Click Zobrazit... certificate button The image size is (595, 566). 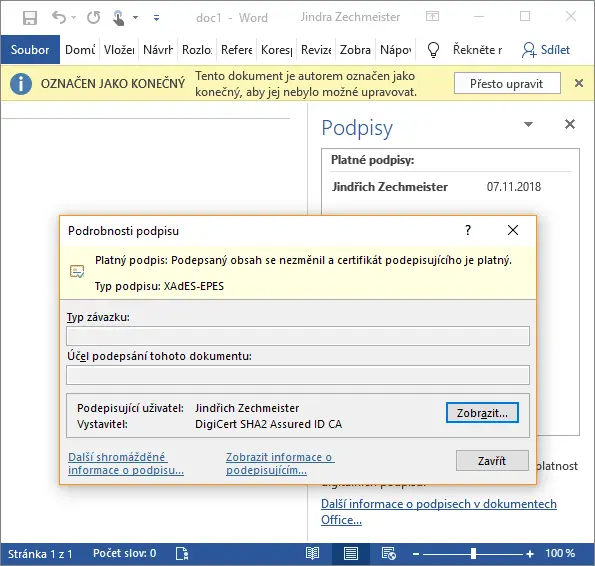click(x=482, y=412)
